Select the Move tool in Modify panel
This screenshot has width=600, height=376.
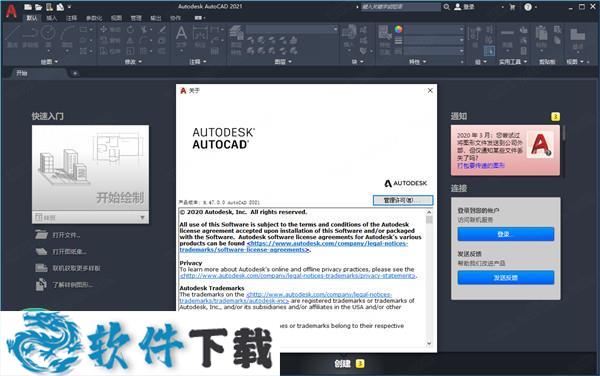pyautogui.click(x=104, y=29)
